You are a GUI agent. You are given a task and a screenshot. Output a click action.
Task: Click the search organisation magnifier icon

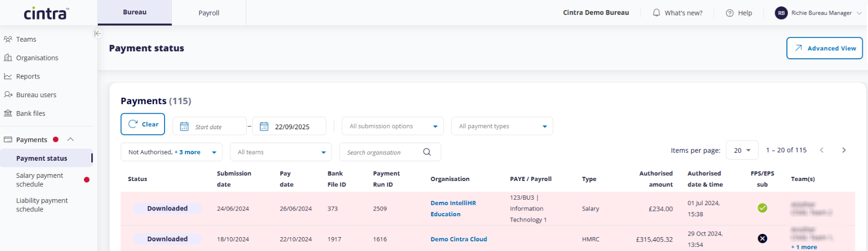pos(427,152)
